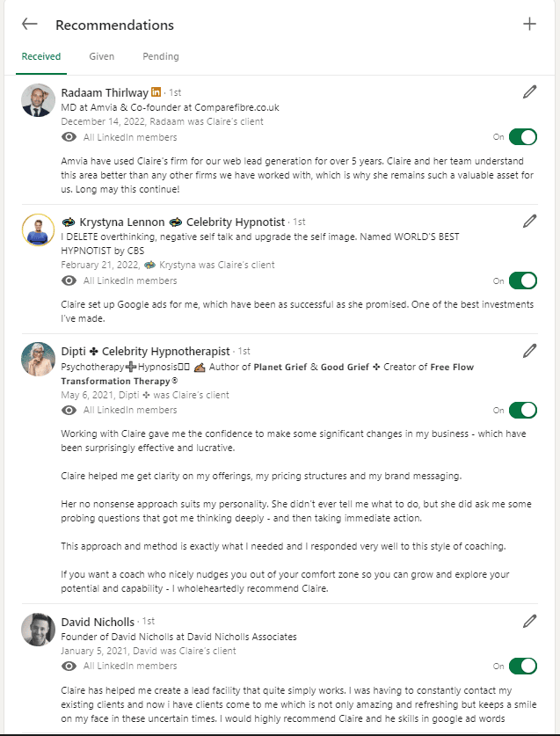Viewport: 560px width, 736px height.
Task: Edit Dipti's recommendation using the pencil icon
Action: click(x=529, y=351)
